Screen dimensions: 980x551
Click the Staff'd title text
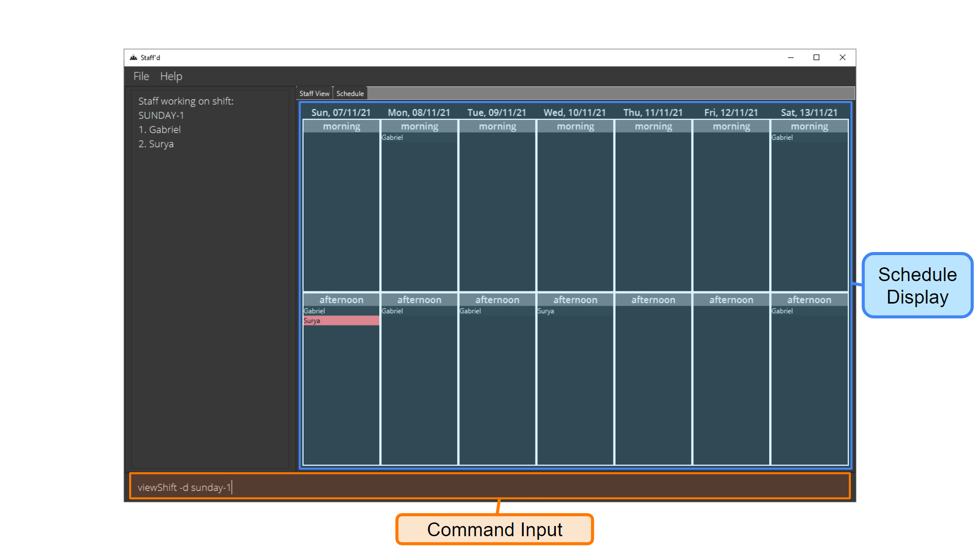click(150, 58)
